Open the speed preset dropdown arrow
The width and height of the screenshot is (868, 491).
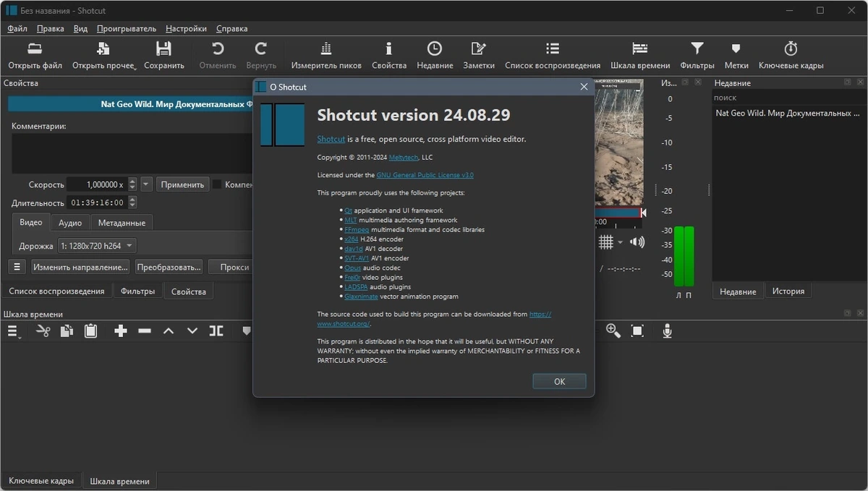coord(146,184)
